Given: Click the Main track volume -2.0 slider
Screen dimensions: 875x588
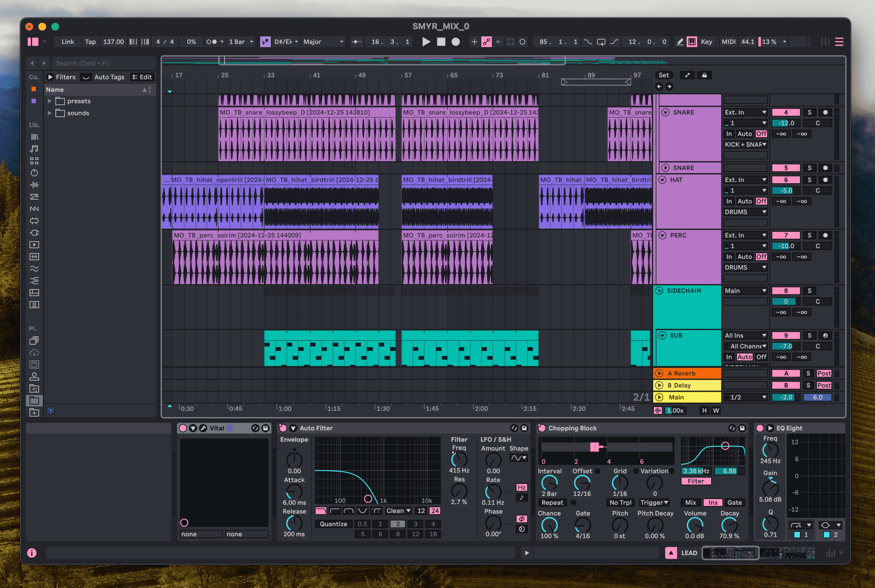Looking at the screenshot, I should [786, 397].
